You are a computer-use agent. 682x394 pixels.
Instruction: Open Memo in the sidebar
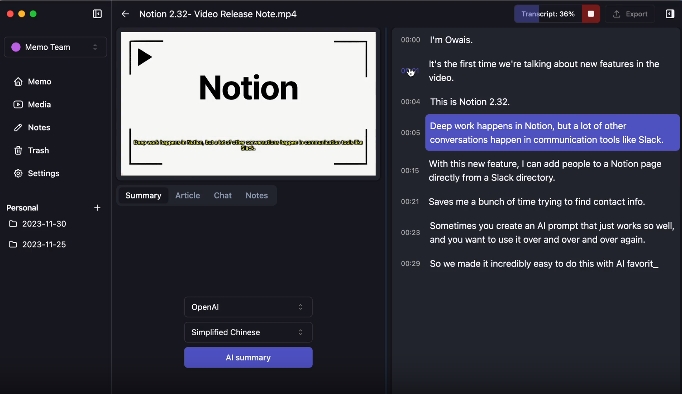point(39,82)
